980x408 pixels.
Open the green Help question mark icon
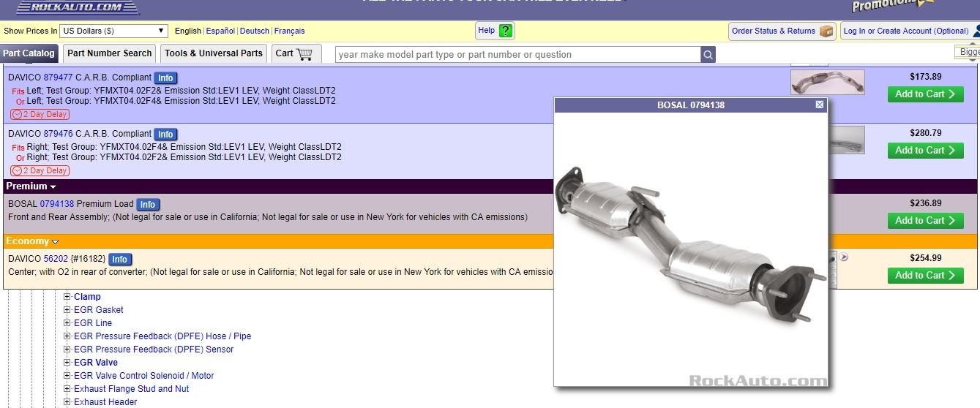coord(506,31)
